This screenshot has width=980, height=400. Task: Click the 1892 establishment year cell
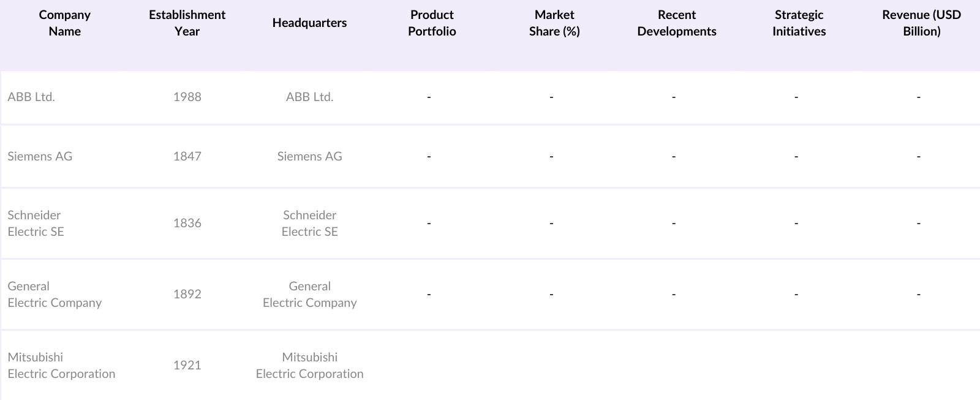click(187, 294)
